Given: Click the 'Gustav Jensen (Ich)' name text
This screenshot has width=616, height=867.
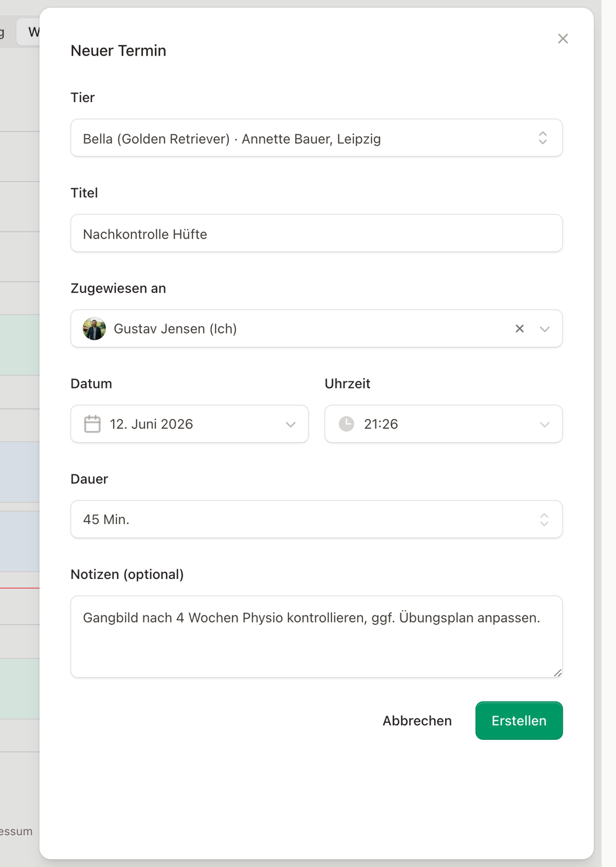Looking at the screenshot, I should click(175, 329).
